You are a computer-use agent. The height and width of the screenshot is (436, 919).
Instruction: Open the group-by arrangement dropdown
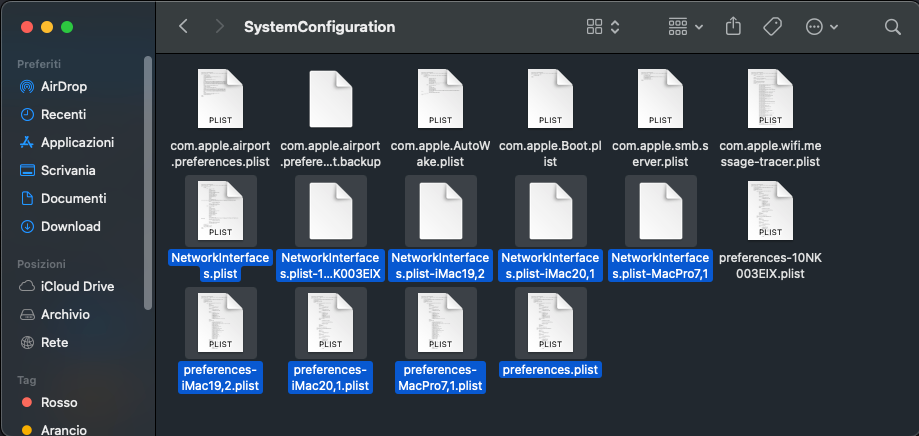(686, 26)
